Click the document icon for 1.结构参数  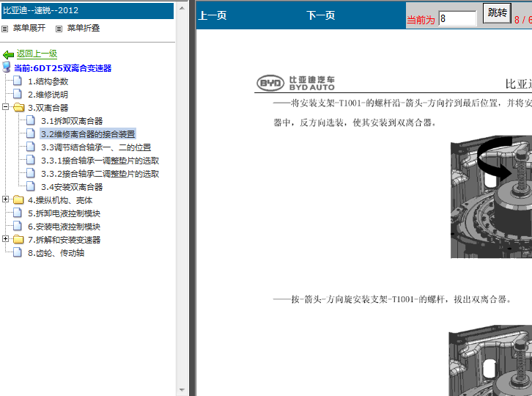[x=18, y=81]
